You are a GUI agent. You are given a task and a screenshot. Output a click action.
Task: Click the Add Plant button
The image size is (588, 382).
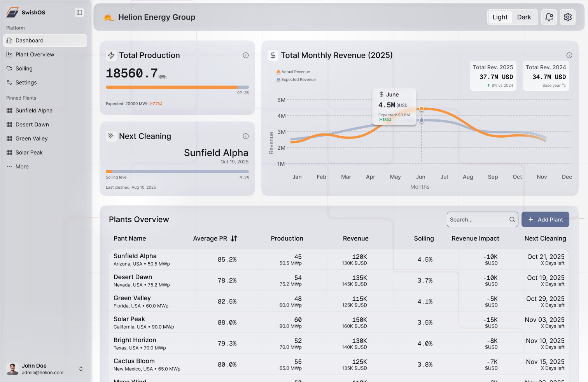tap(545, 219)
